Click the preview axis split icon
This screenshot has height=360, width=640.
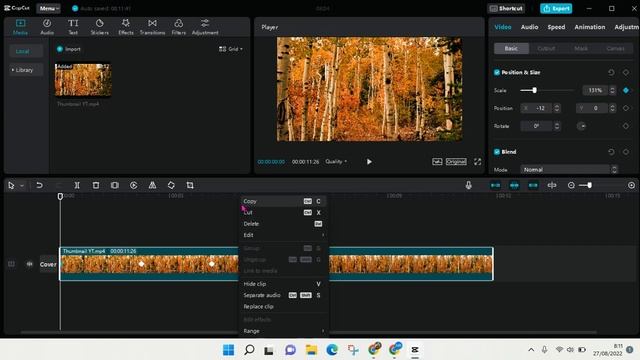(552, 185)
